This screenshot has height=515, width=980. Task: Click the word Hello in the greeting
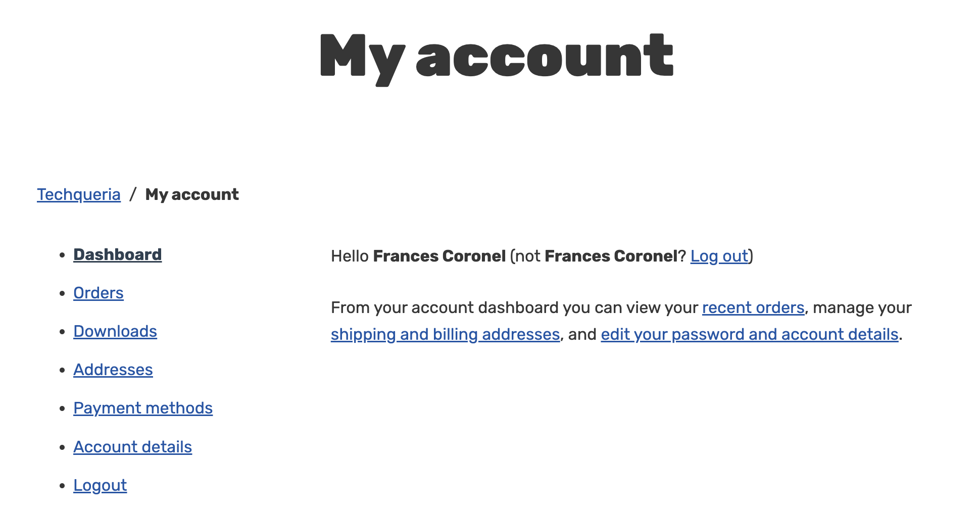(350, 256)
